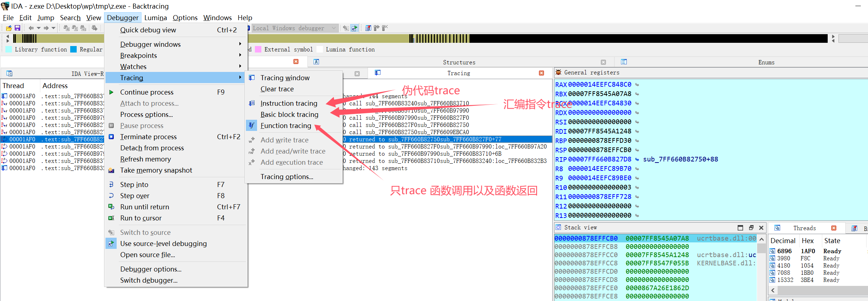Click the Library function cyan color swatch
The height and width of the screenshot is (301, 868).
[9, 49]
